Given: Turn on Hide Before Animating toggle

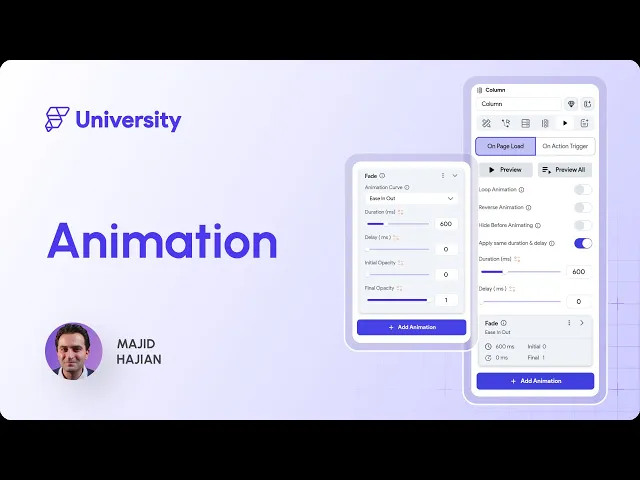Looking at the screenshot, I should (x=583, y=225).
